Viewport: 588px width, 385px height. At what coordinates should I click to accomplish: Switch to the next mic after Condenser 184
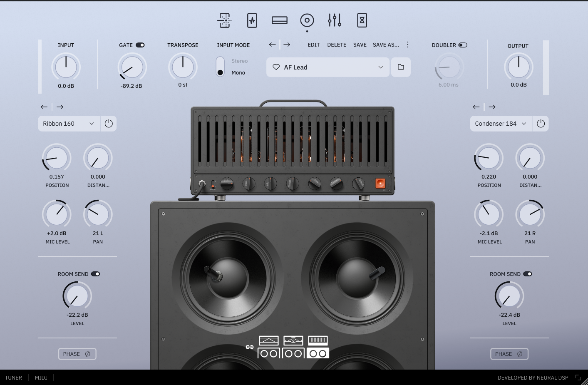point(492,107)
